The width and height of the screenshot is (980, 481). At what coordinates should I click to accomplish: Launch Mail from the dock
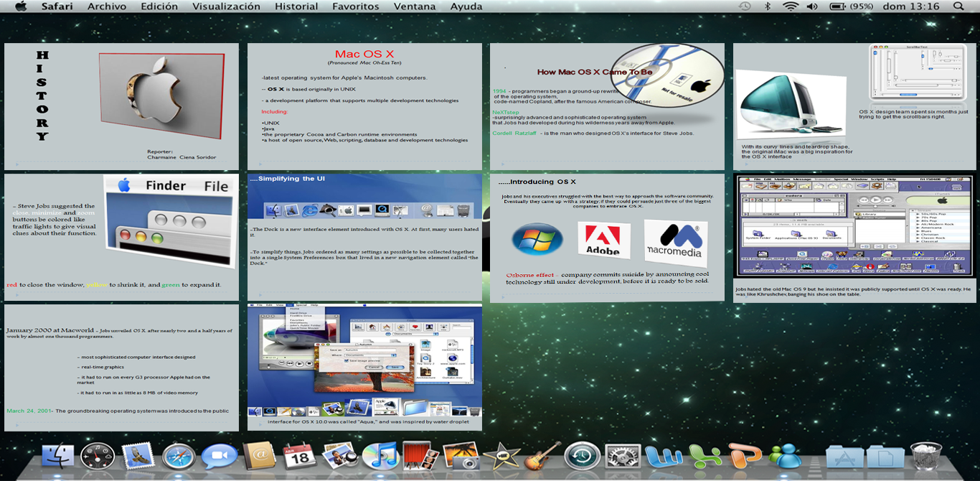coord(138,456)
